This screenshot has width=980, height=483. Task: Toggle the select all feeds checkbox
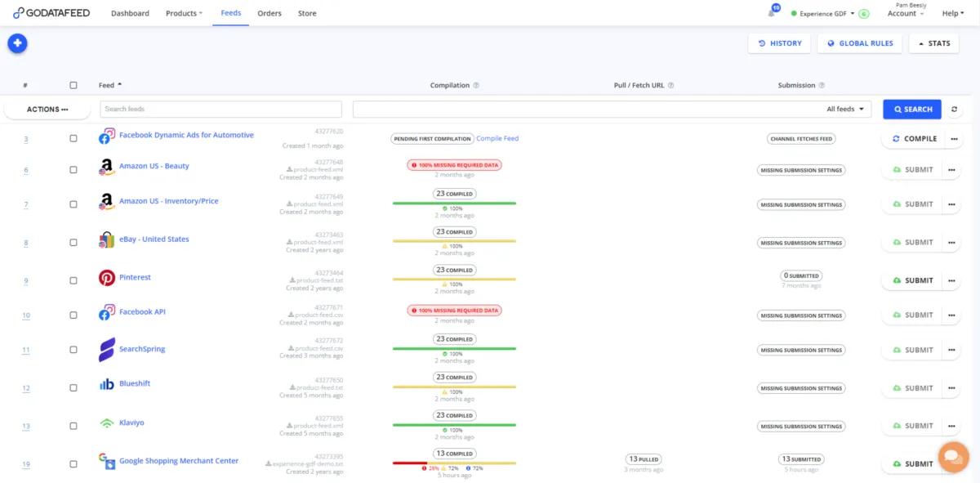(73, 85)
